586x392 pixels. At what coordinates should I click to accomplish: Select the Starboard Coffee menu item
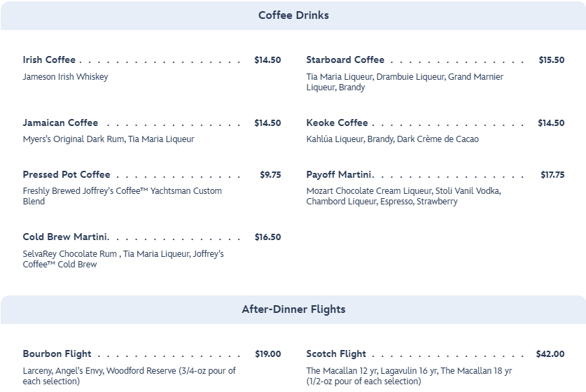coord(345,60)
